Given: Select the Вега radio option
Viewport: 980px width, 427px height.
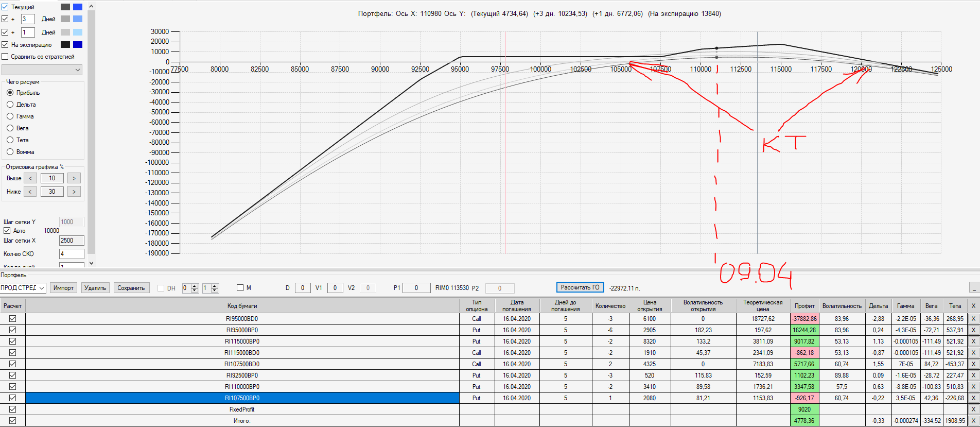Looking at the screenshot, I should pyautogui.click(x=10, y=128).
